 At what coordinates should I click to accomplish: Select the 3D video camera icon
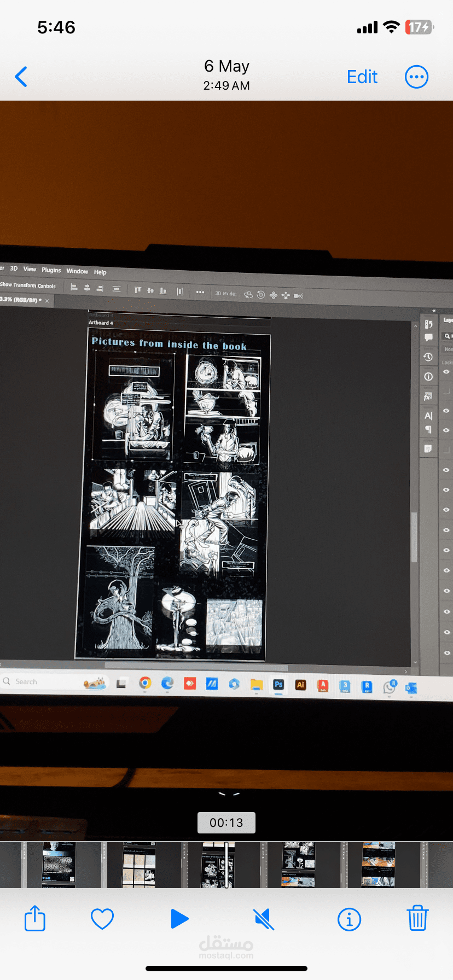pyautogui.click(x=298, y=296)
